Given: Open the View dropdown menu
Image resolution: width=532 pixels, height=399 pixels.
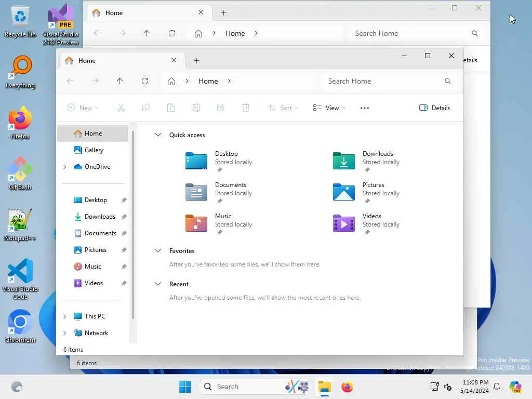Looking at the screenshot, I should [x=329, y=108].
